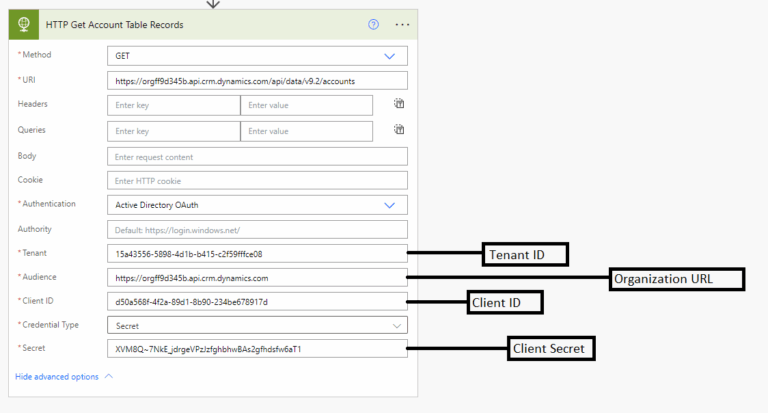Screen dimensions: 768x413
Task: Click the Authentication field label
Action: tap(47, 203)
